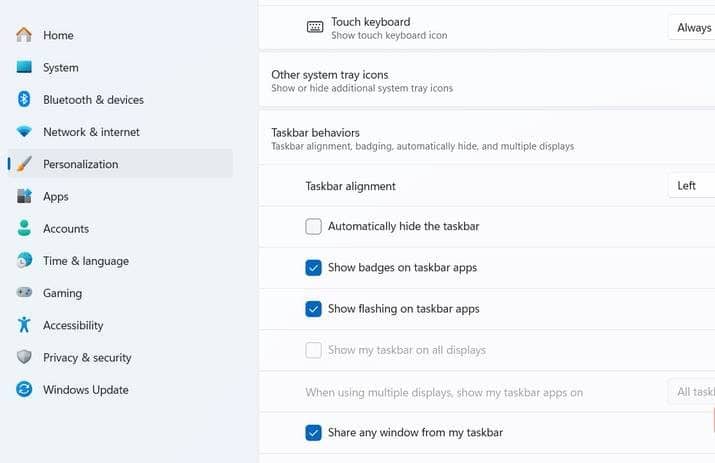This screenshot has height=463, width=715.
Task: Click the Taskbar alignment label
Action: coord(350,186)
